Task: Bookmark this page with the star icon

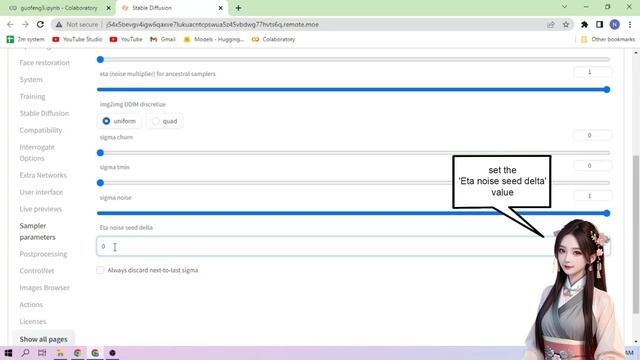Action: coord(566,24)
